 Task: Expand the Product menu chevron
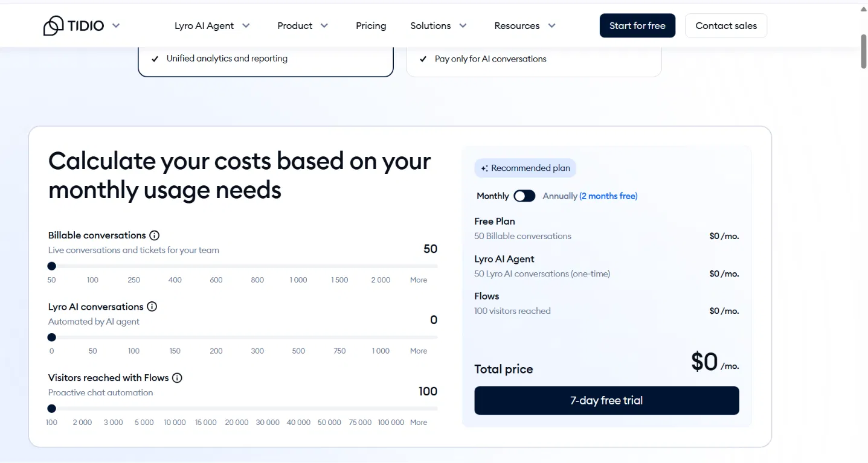tap(324, 25)
